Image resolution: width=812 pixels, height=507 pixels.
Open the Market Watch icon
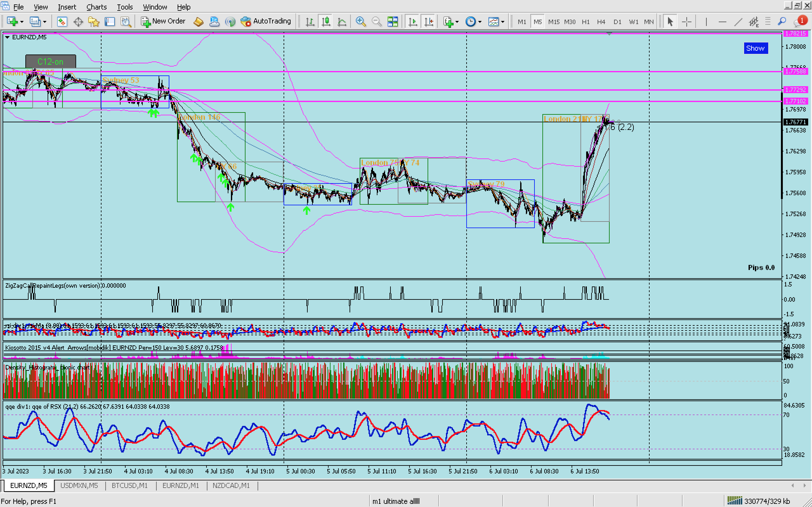[62, 22]
